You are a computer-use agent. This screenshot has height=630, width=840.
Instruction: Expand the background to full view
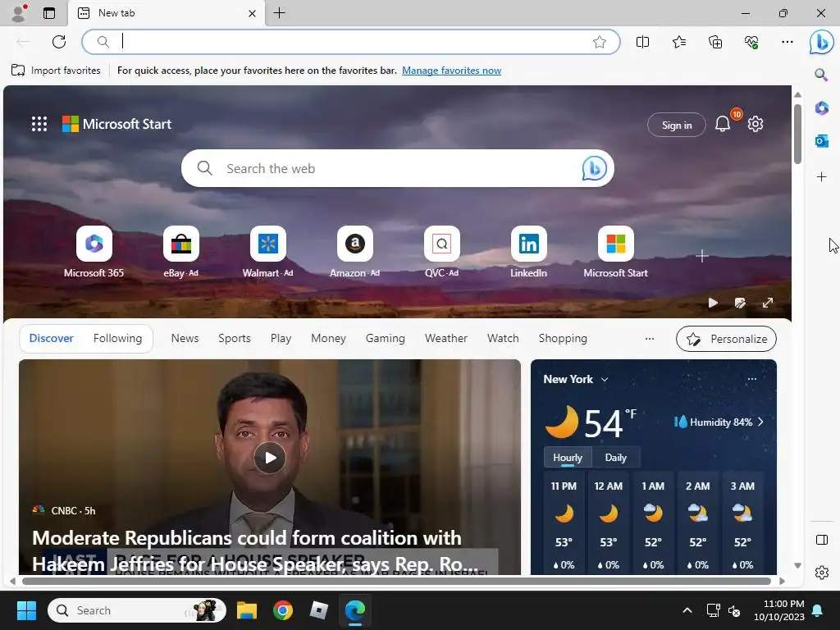768,303
